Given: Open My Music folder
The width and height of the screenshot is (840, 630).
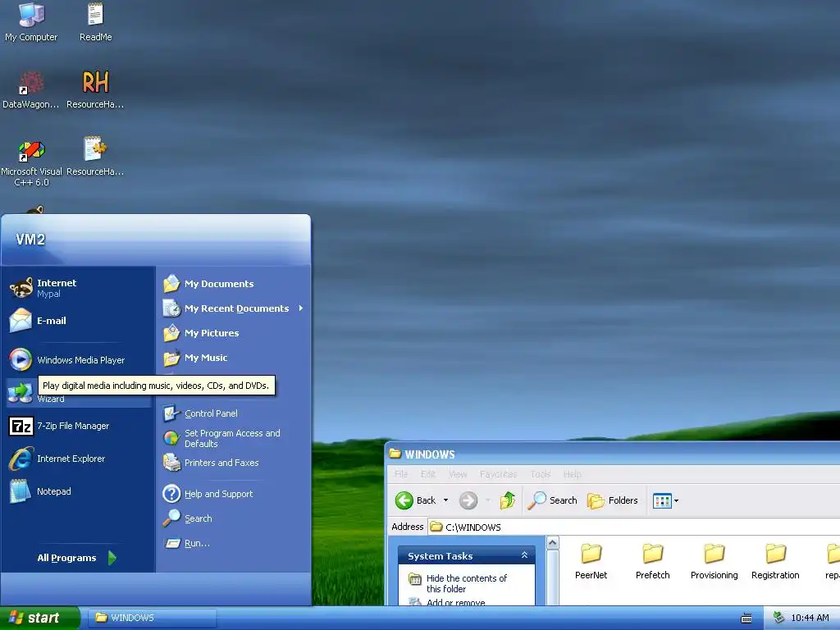Looking at the screenshot, I should 232,358.
